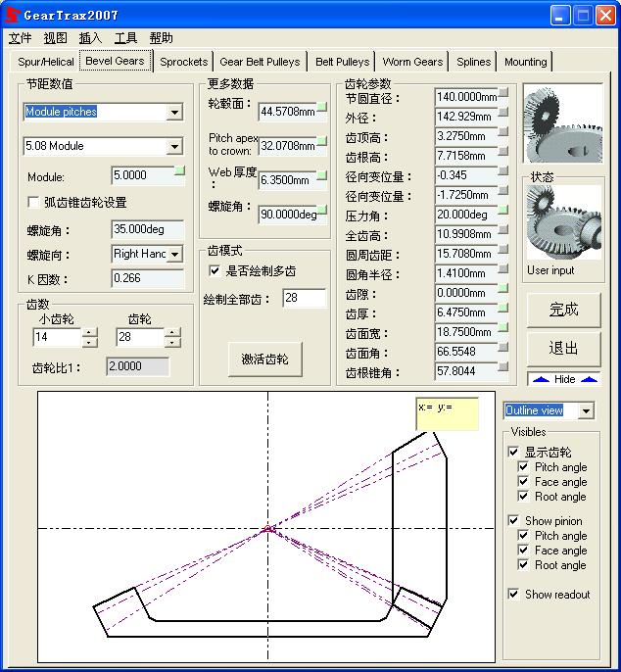Increase 齿轮 tooth count with up arrow
This screenshot has height=672, width=621.
tap(172, 333)
